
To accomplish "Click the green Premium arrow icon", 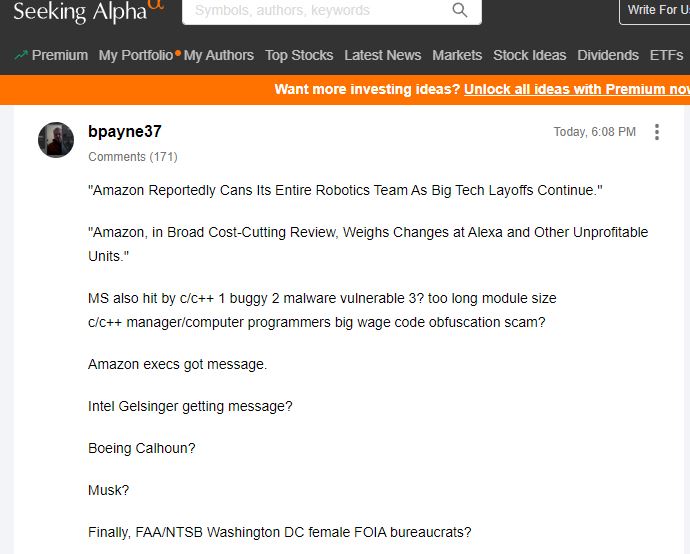I will click(21, 55).
